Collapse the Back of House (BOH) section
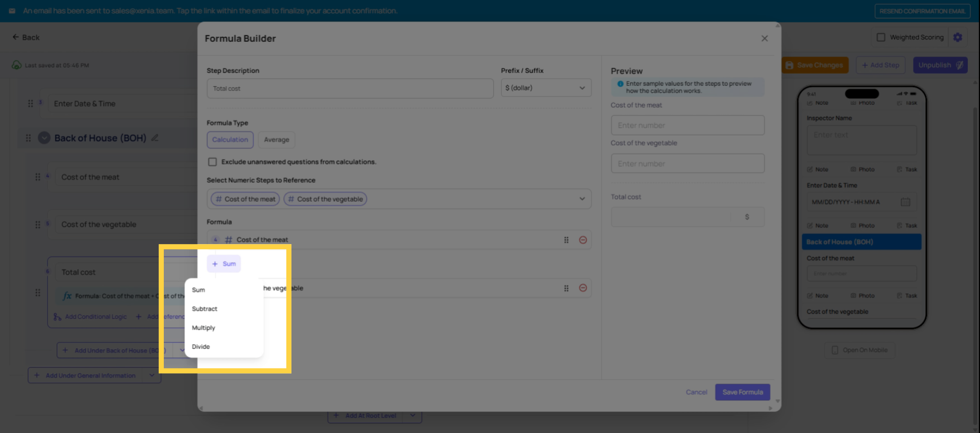This screenshot has width=980, height=433. pos(44,138)
